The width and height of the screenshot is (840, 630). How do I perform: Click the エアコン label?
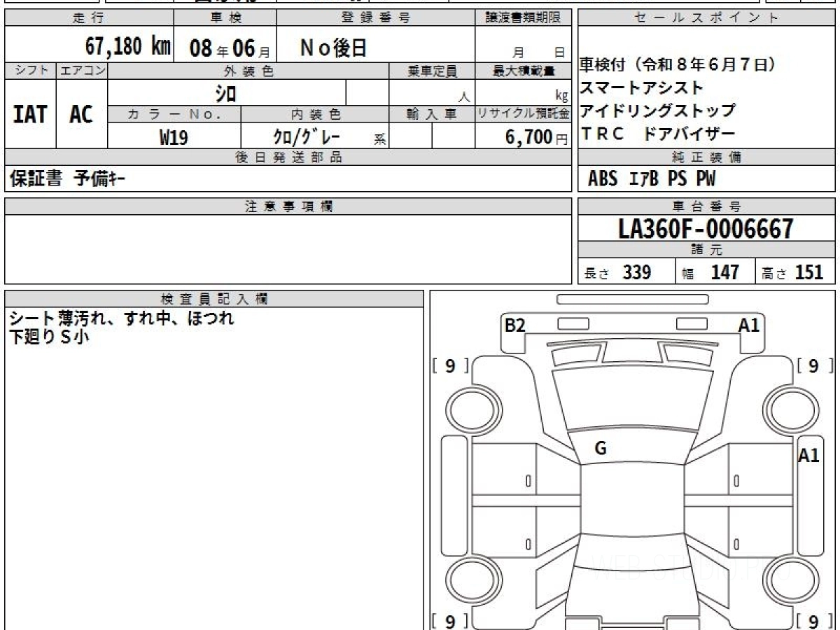[x=82, y=71]
